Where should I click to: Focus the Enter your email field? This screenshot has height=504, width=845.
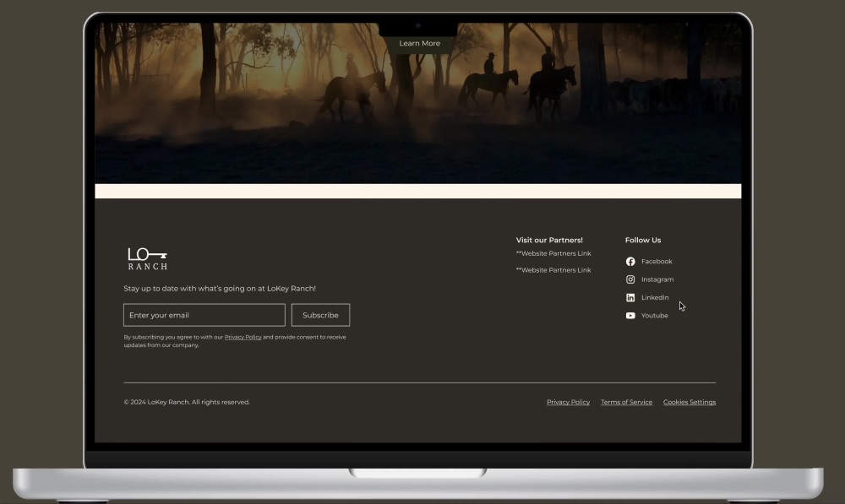pos(204,315)
